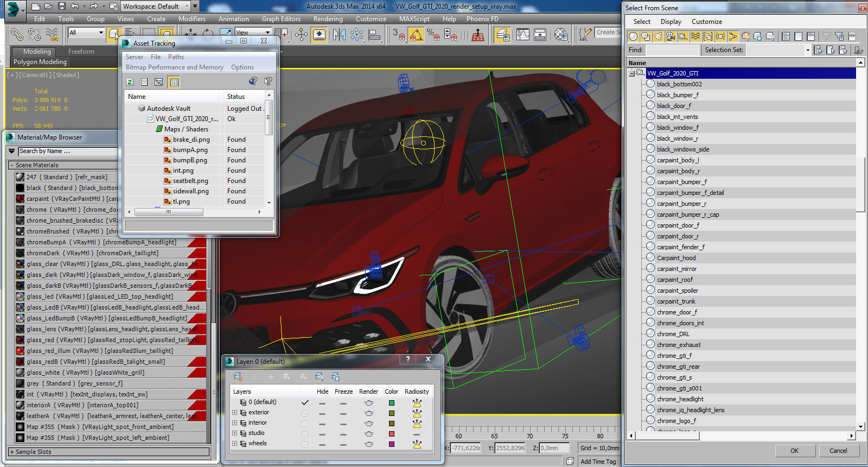This screenshot has height=467, width=868.
Task: Toggle Display Lights filter in Select From Scene
Action: pyautogui.click(x=658, y=36)
